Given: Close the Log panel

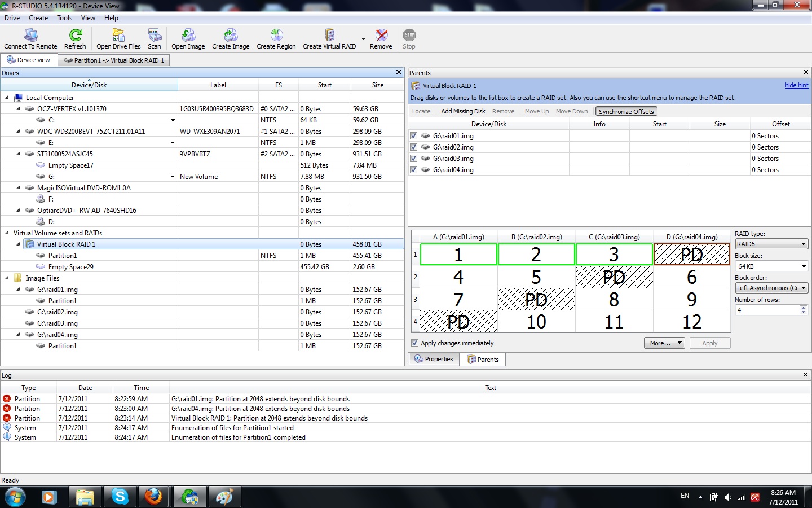Looking at the screenshot, I should pos(806,375).
